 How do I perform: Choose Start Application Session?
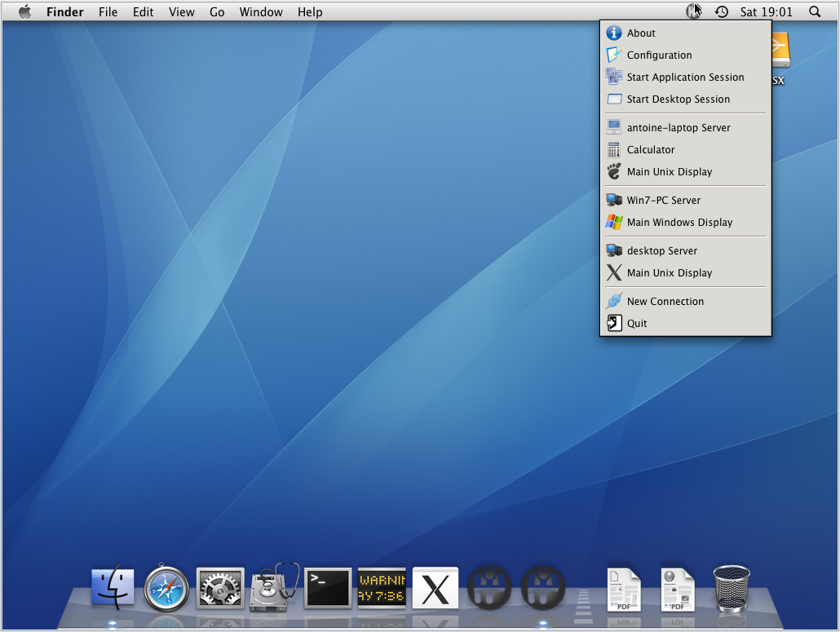pyautogui.click(x=686, y=77)
